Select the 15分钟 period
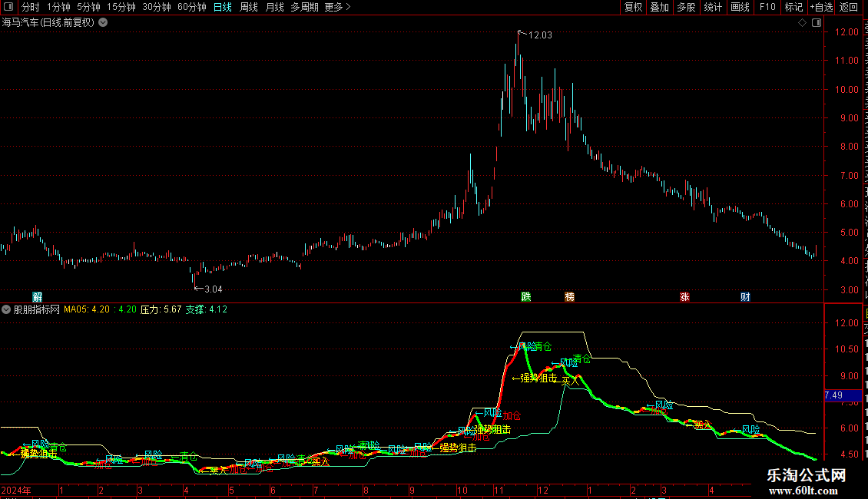Viewport: 868px width, 499px height. click(x=121, y=7)
